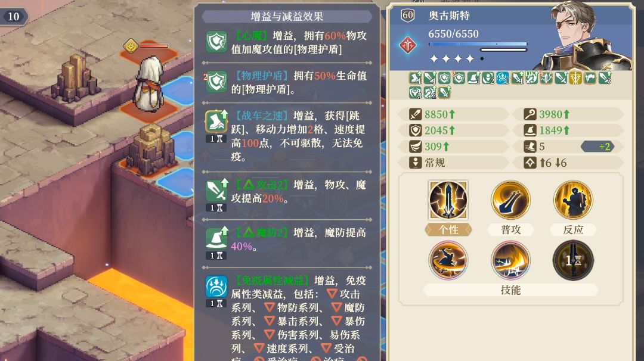Click the red class emblem diamond
644x361 pixels.
pos(407,45)
